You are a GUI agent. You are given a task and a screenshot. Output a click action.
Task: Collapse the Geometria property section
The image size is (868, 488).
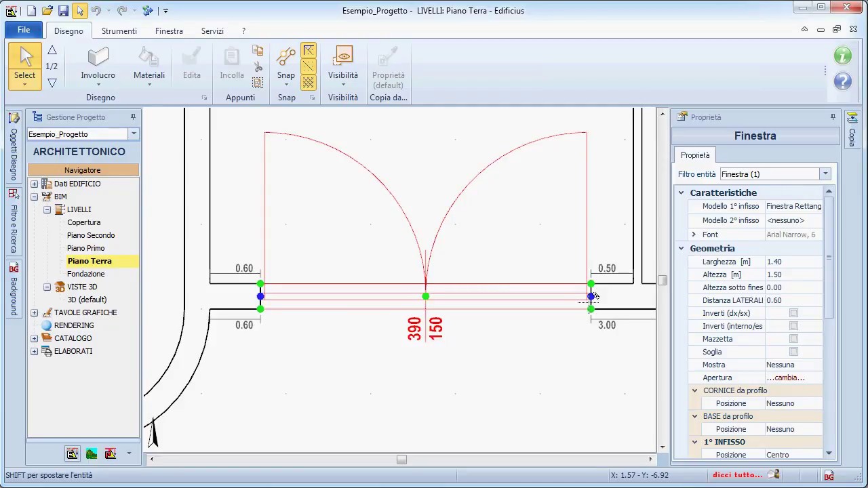tap(682, 249)
